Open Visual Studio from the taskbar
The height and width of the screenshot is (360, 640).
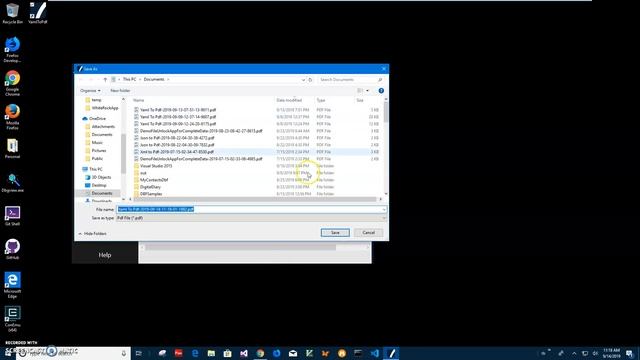244,353
